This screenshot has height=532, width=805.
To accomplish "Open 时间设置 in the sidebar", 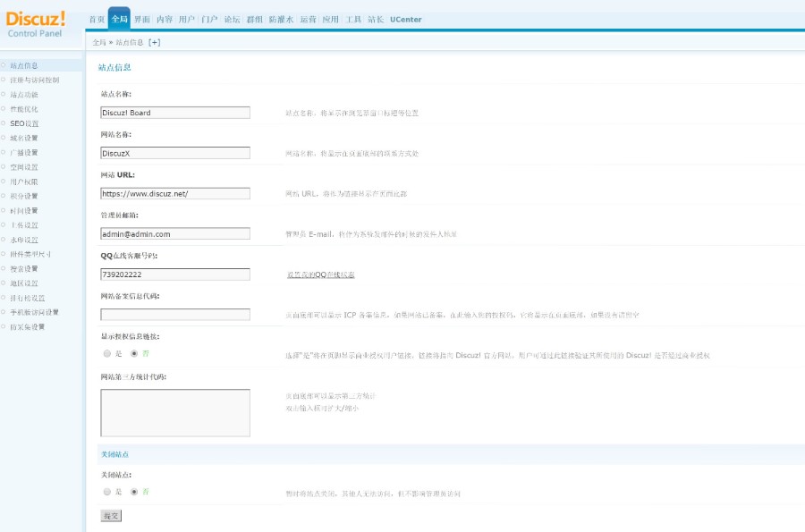I will point(24,210).
